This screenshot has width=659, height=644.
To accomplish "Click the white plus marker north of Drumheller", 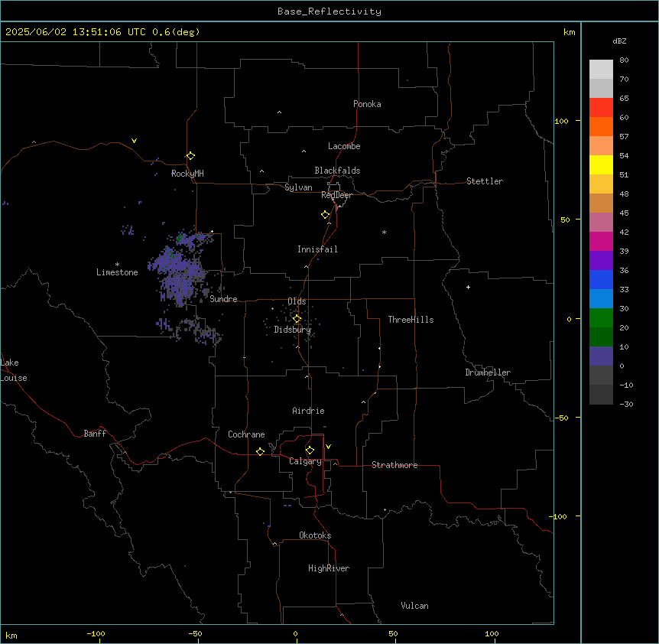I will (468, 287).
